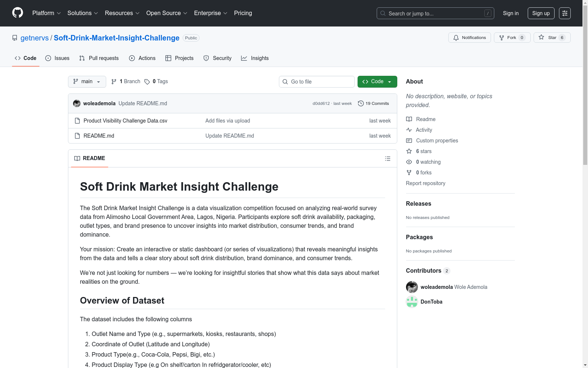View the 19 Commits history
The width and height of the screenshot is (588, 368).
pos(373,103)
